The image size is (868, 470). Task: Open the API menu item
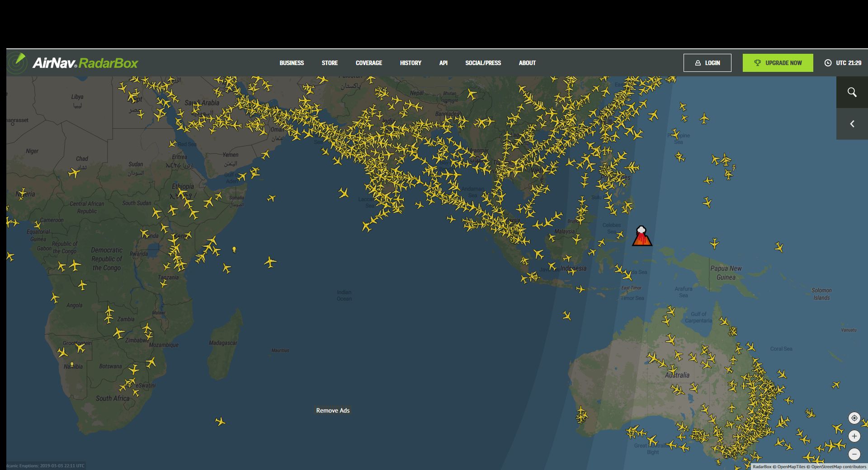pyautogui.click(x=443, y=63)
